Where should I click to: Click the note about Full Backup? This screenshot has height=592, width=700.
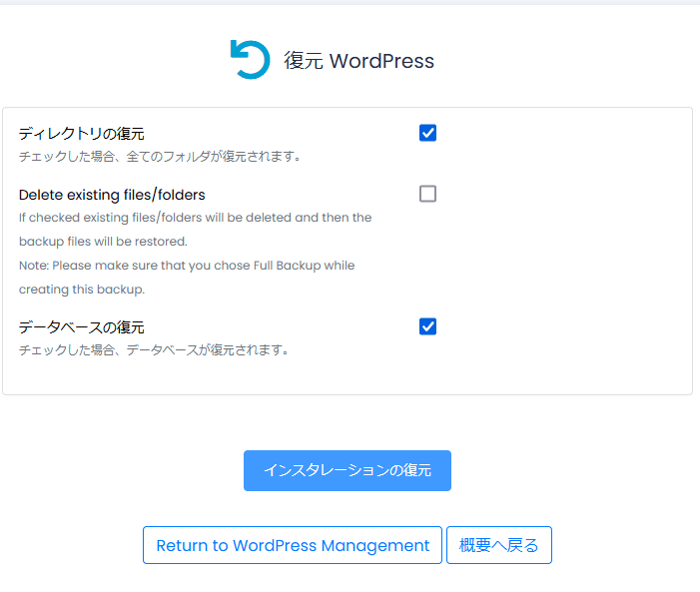click(x=187, y=278)
